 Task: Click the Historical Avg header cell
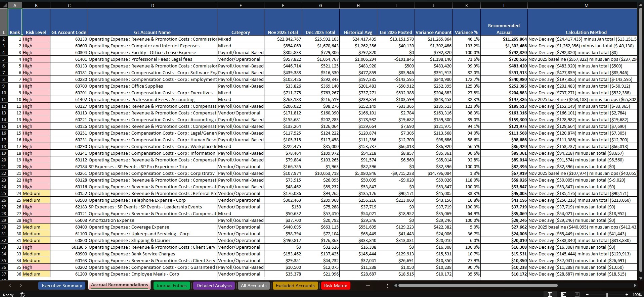pyautogui.click(x=358, y=22)
